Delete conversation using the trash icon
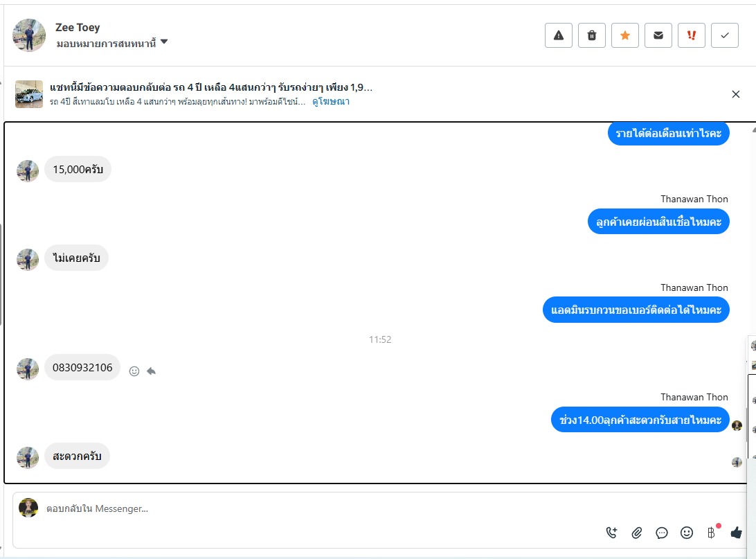756x559 pixels. click(x=592, y=35)
